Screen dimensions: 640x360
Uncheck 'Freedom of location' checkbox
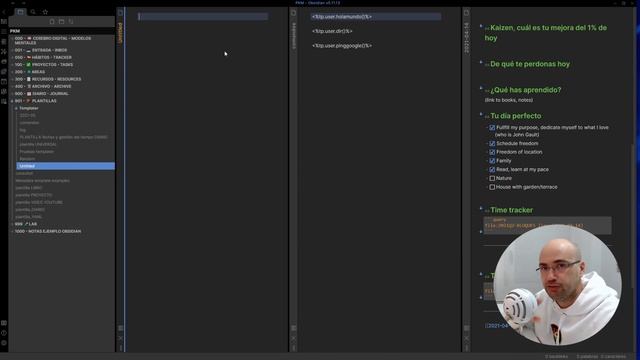pyautogui.click(x=492, y=152)
